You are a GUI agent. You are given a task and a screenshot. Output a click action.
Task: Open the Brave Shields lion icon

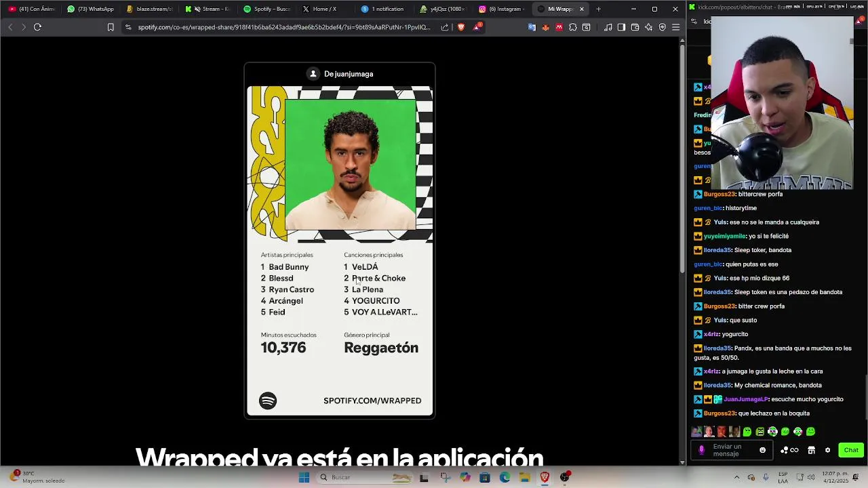[461, 27]
